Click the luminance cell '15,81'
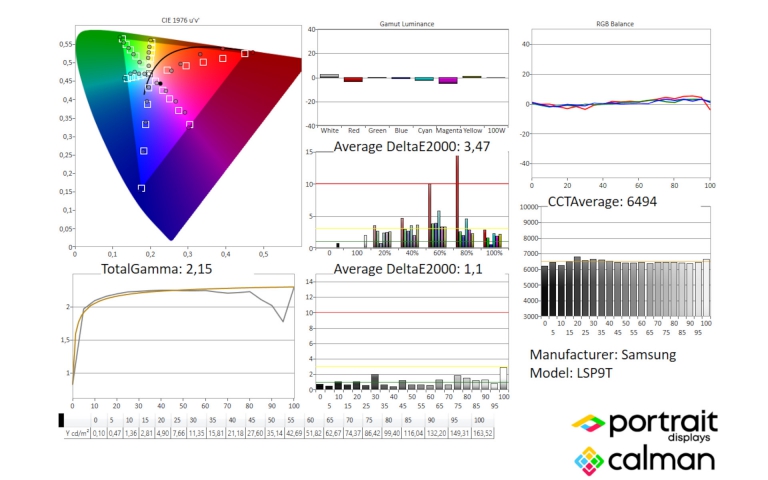This screenshot has height=480, width=768. click(x=216, y=433)
